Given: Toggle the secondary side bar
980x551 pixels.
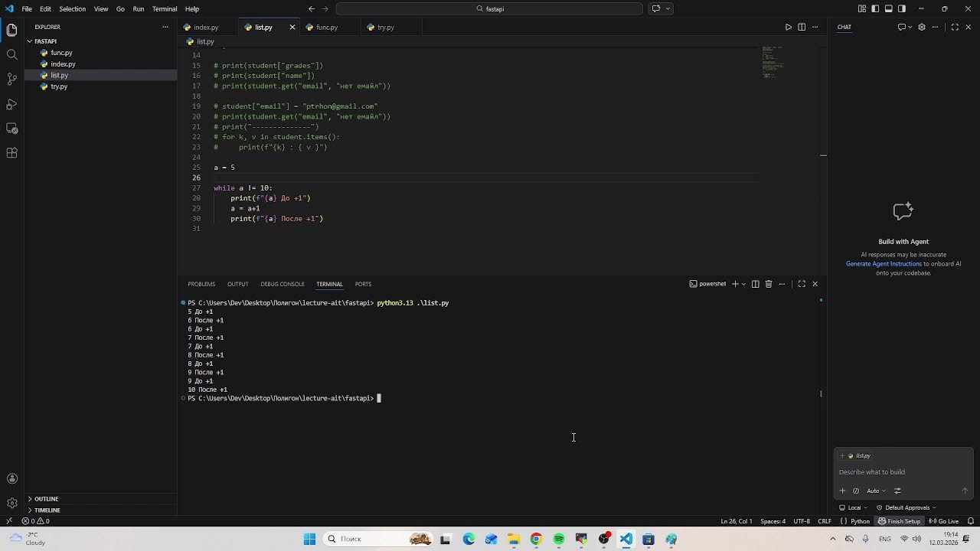Looking at the screenshot, I should click(x=902, y=8).
